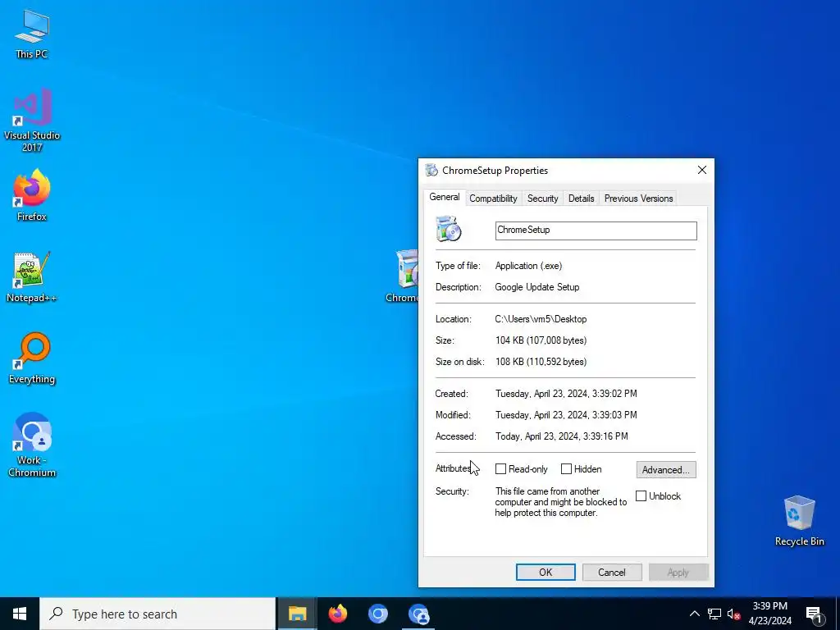The height and width of the screenshot is (630, 840).
Task: Click the Application (.exe) file type text
Action: click(528, 266)
